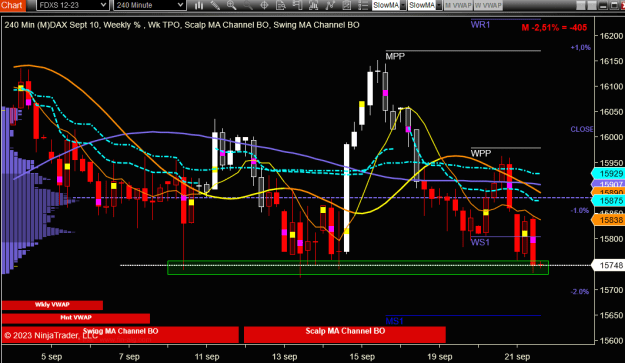Click the 16000 price axis label

(x=611, y=137)
